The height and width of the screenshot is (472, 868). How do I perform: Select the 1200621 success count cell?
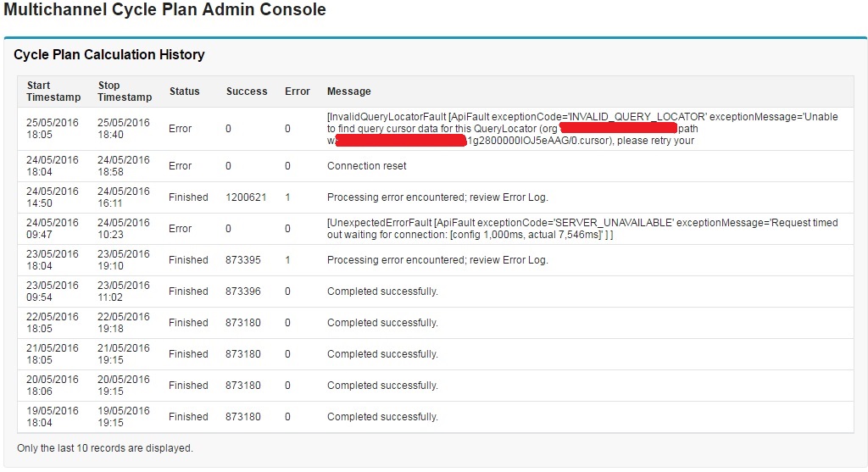[x=246, y=197]
